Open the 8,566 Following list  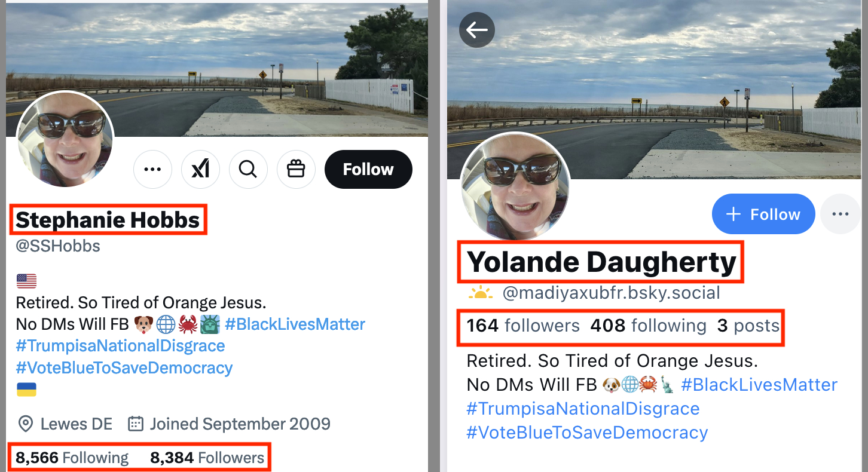coord(72,458)
